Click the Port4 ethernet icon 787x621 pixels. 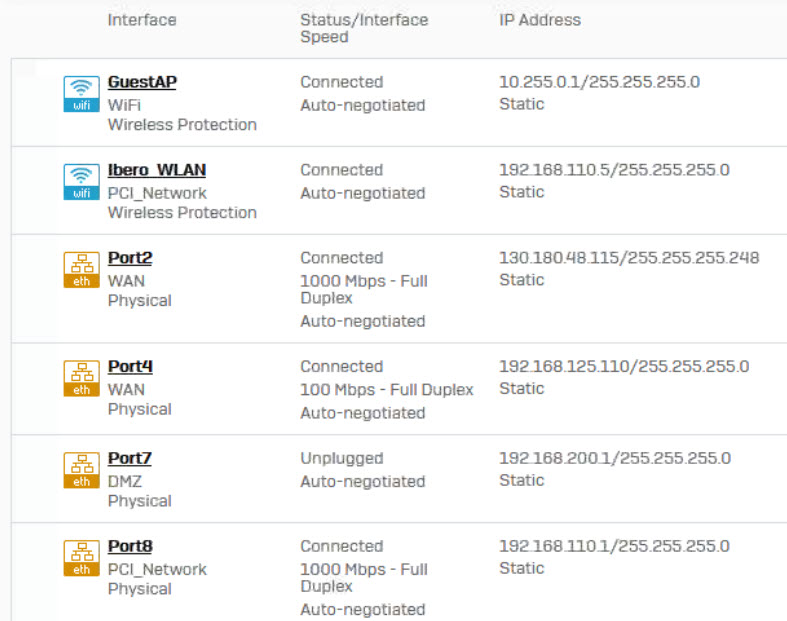81,379
